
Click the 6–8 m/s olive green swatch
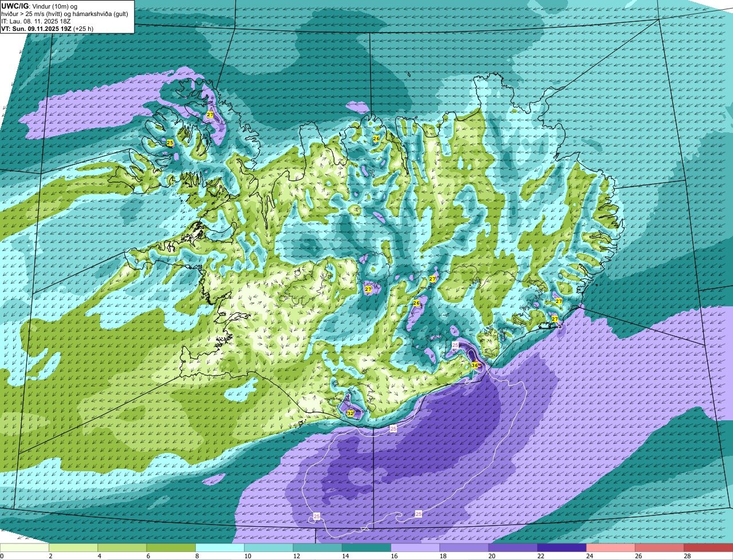tap(171, 547)
